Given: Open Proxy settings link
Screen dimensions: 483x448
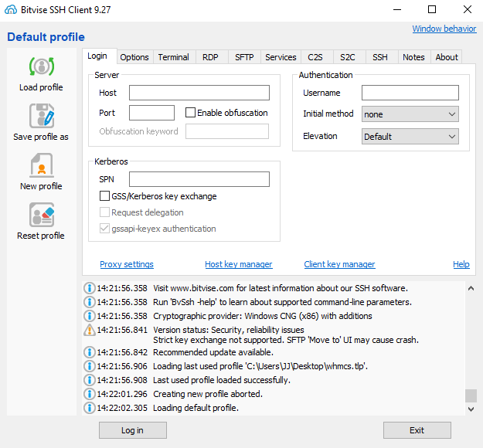Looking at the screenshot, I should [127, 264].
